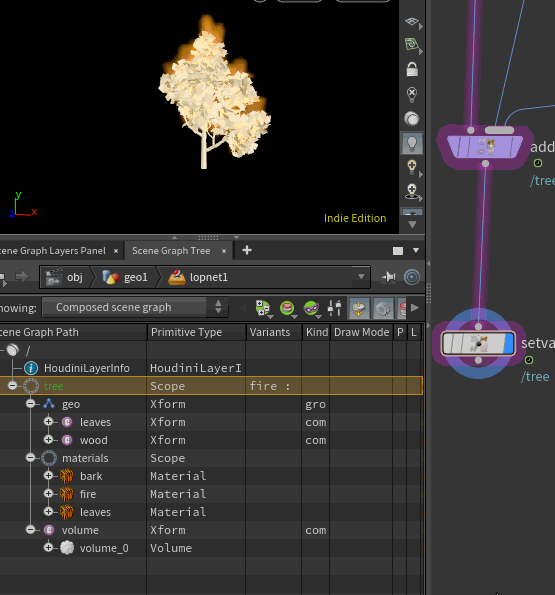Collapse the materials scope

coord(31,458)
